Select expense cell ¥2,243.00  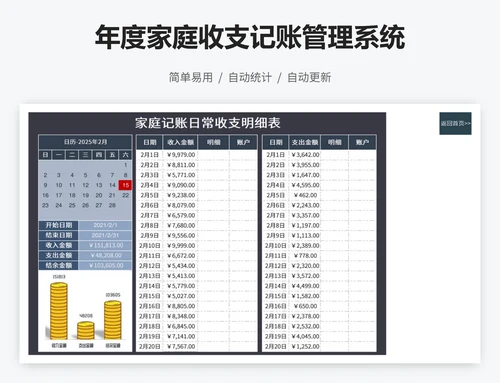305,205
